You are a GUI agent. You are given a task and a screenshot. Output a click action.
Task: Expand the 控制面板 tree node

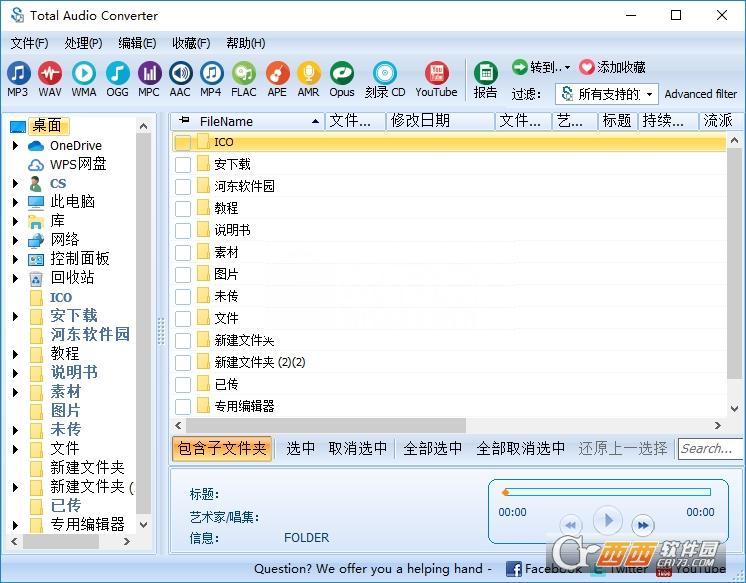(15, 259)
